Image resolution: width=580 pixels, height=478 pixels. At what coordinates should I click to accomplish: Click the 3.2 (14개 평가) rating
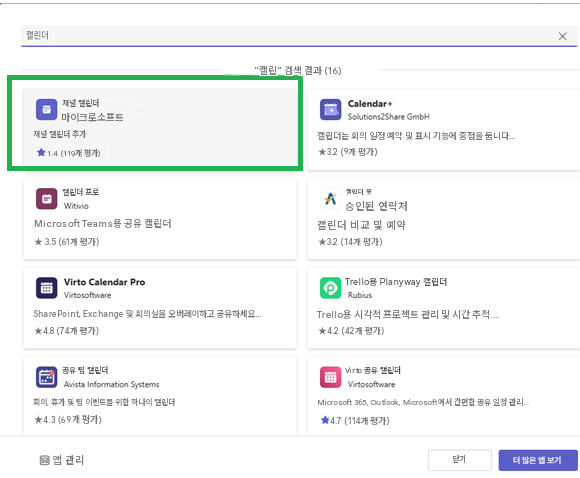(350, 242)
